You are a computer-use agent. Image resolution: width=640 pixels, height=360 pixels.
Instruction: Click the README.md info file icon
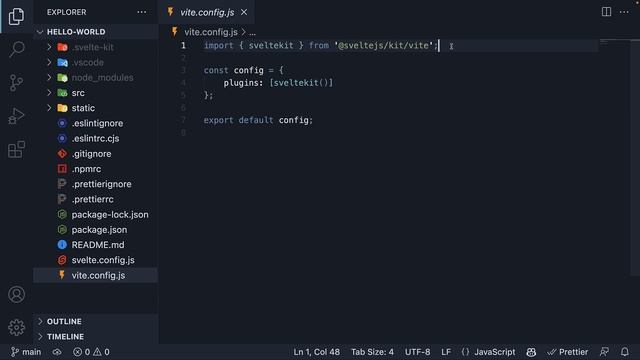click(x=62, y=245)
